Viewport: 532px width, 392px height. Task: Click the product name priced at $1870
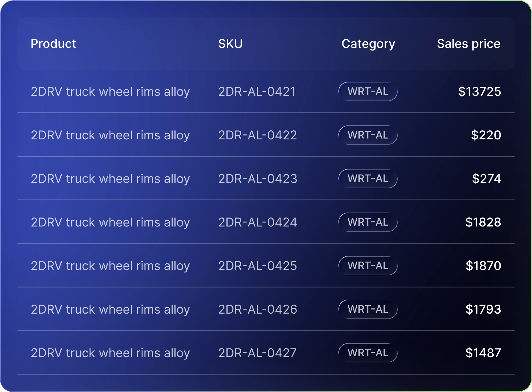[110, 266]
